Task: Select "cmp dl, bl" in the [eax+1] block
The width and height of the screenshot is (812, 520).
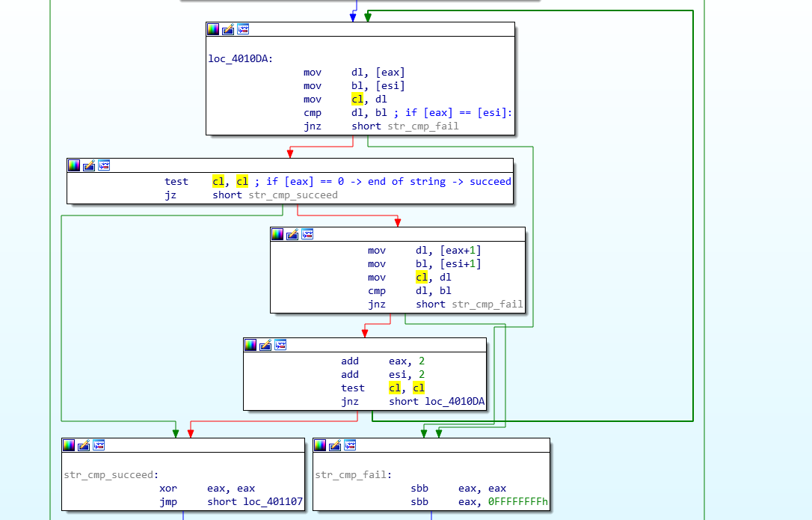Action: click(x=410, y=291)
